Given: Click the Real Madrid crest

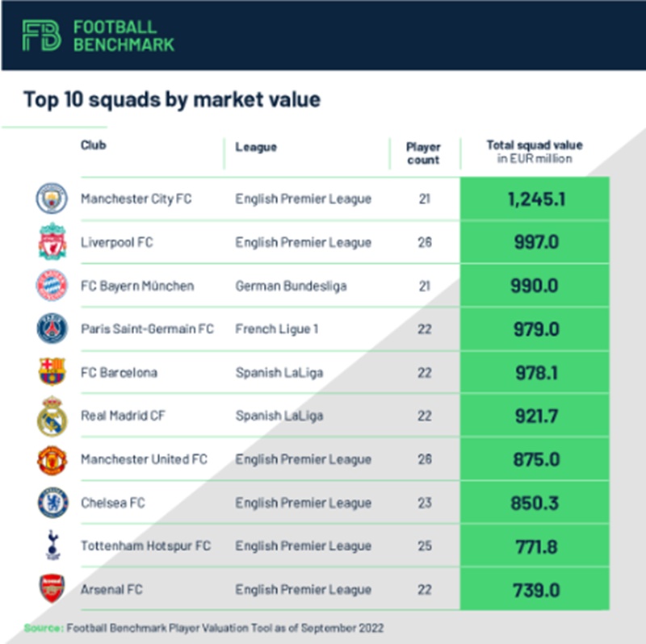Looking at the screenshot, I should tap(52, 416).
